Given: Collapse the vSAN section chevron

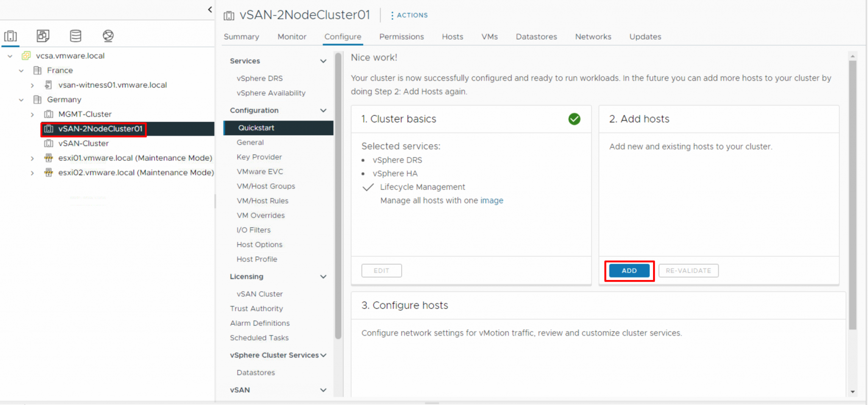Looking at the screenshot, I should coord(323,390).
